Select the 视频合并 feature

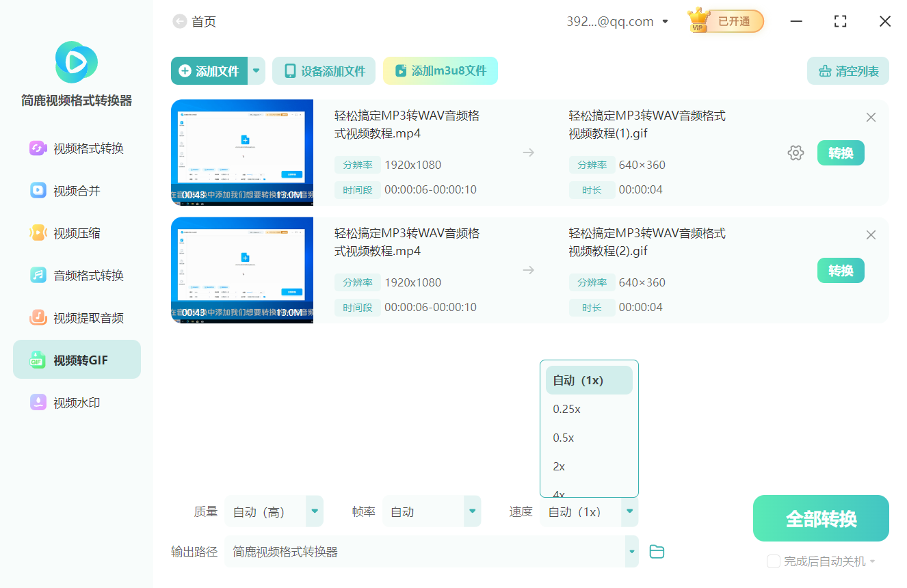tap(76, 190)
